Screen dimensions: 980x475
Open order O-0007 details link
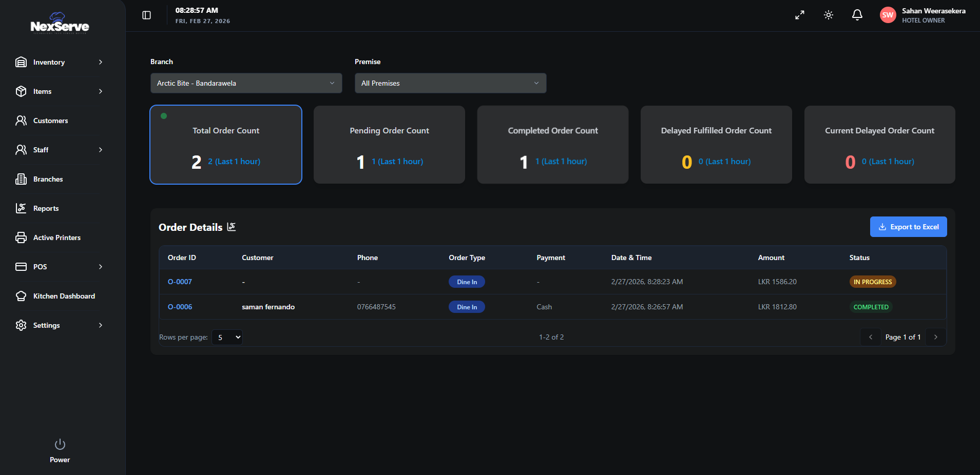(x=180, y=282)
